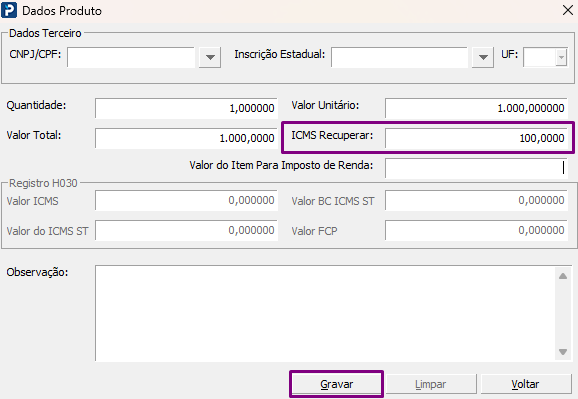Click the Valor Unitário field
The height and width of the screenshot is (399, 578).
pos(476,108)
